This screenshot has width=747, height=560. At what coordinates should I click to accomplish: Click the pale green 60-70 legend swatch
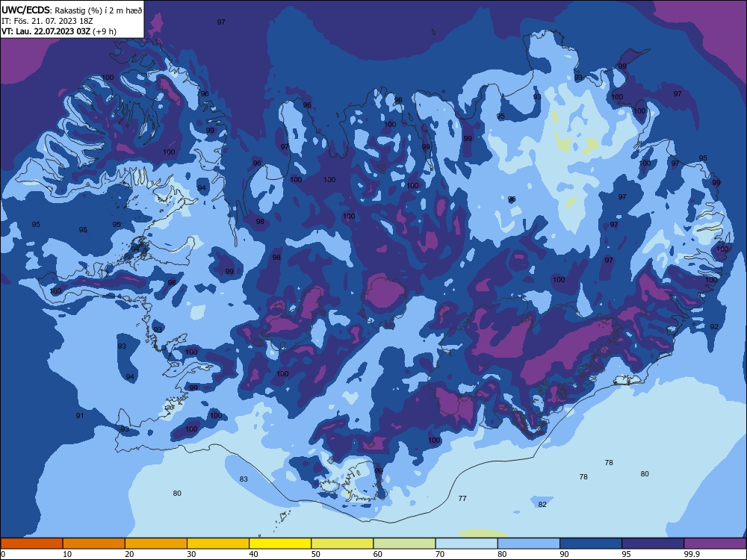pos(404,544)
